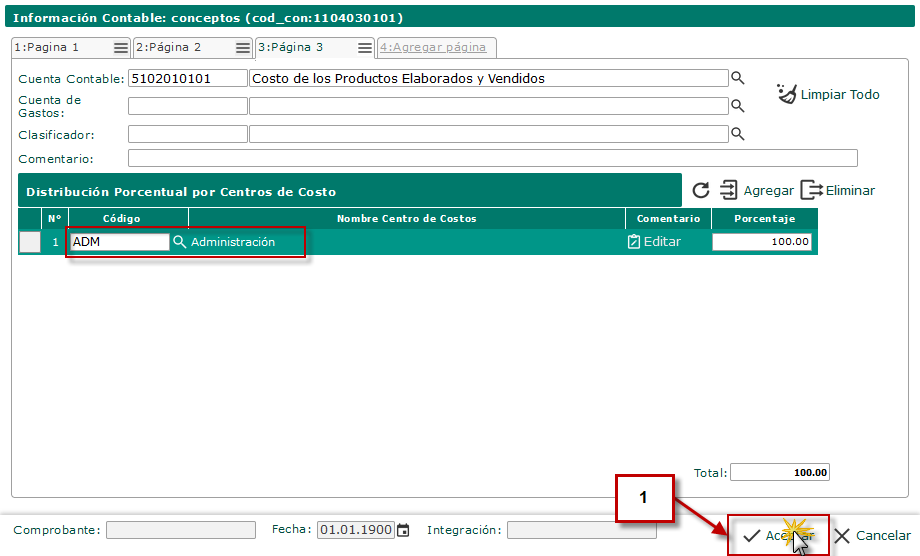Click the 4:Agregar página link
920x556 pixels.
coord(434,48)
